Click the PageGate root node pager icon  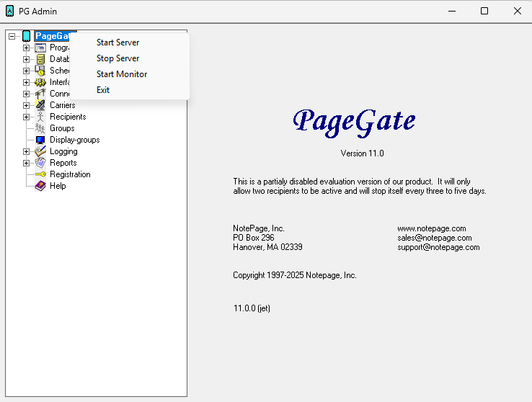(x=27, y=36)
